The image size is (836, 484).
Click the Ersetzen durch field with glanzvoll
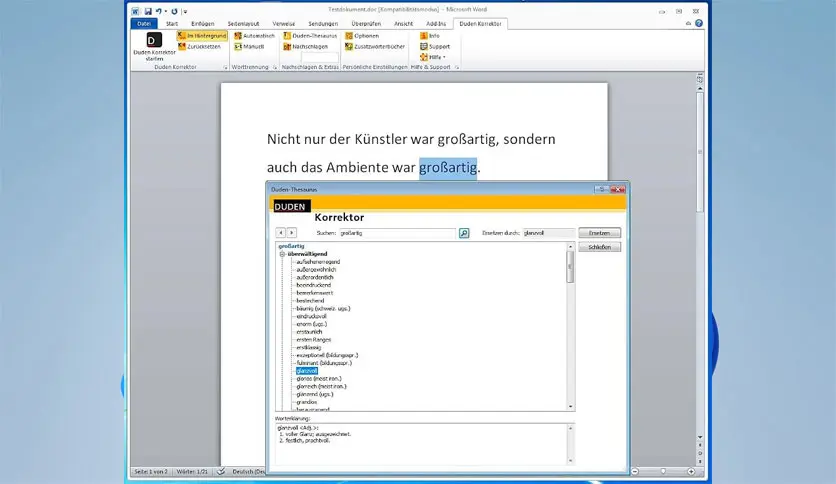(549, 233)
